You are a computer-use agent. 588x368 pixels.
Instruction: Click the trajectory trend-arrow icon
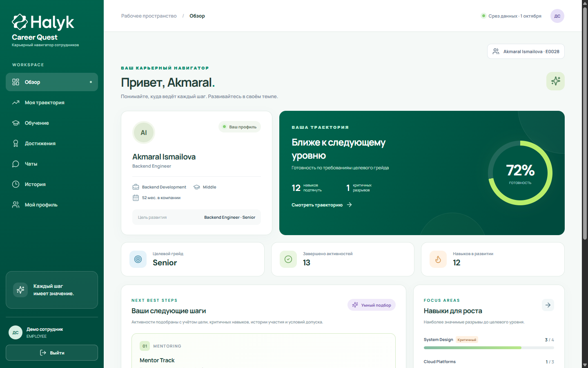pyautogui.click(x=16, y=102)
